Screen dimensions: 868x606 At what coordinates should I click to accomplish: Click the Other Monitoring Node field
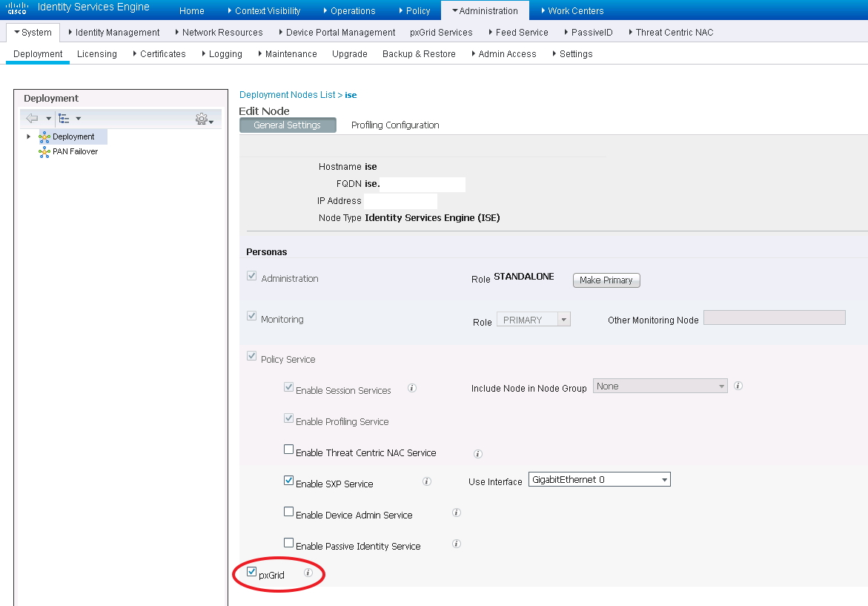click(x=775, y=317)
